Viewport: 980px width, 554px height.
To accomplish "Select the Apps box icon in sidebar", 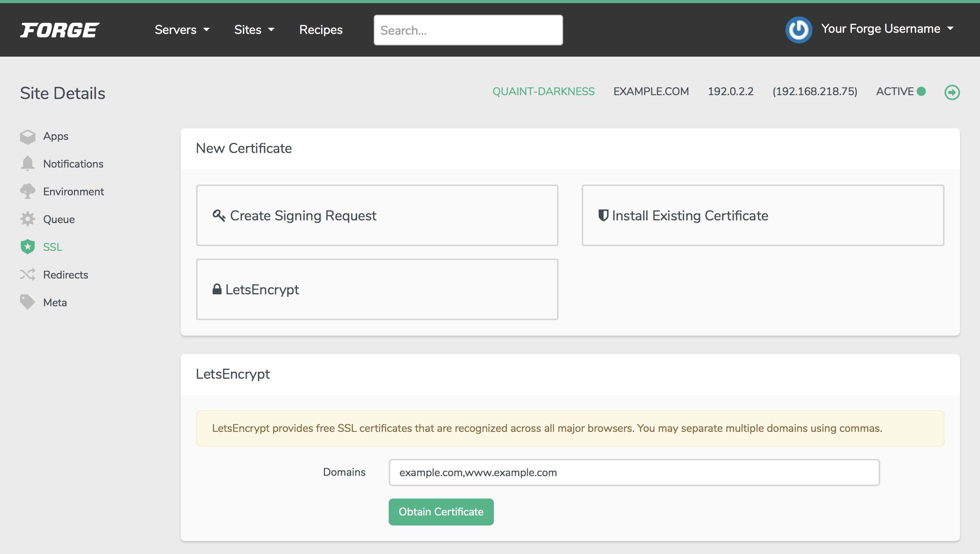I will [27, 136].
